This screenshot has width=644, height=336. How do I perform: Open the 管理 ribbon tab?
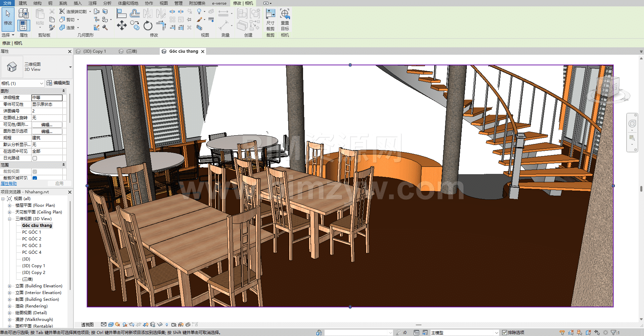click(x=179, y=3)
